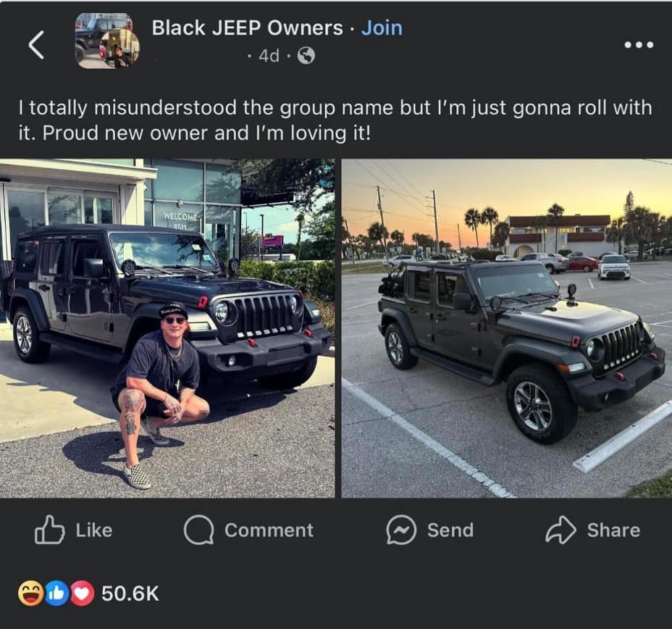Screen dimensions: 672x629
Task: Open the Black JEEP Owners group name
Action: click(x=247, y=28)
